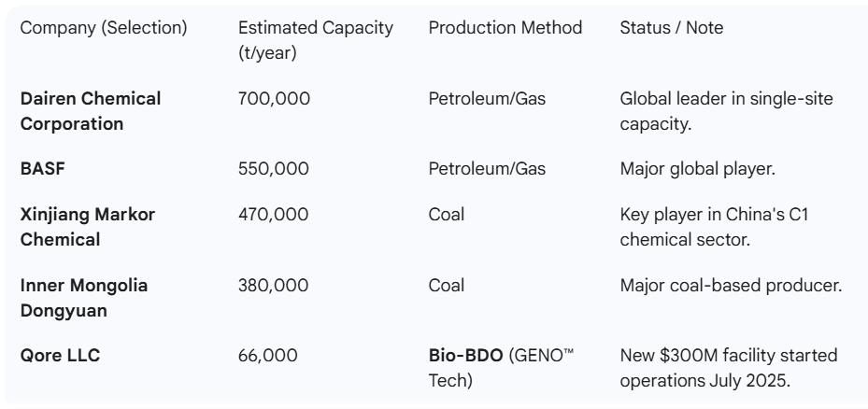Click the Major global player note

[695, 169]
